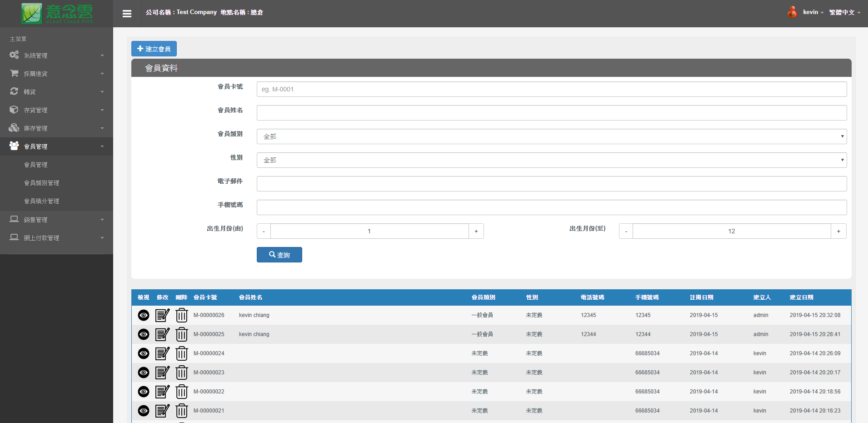Increase birth month from value with plus
The width and height of the screenshot is (868, 423).
tap(476, 231)
